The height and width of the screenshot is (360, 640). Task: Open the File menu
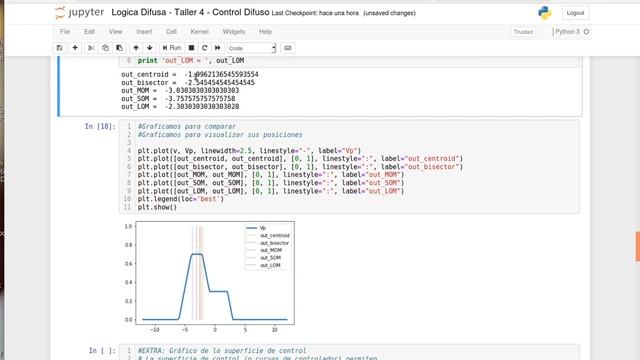(x=65, y=31)
